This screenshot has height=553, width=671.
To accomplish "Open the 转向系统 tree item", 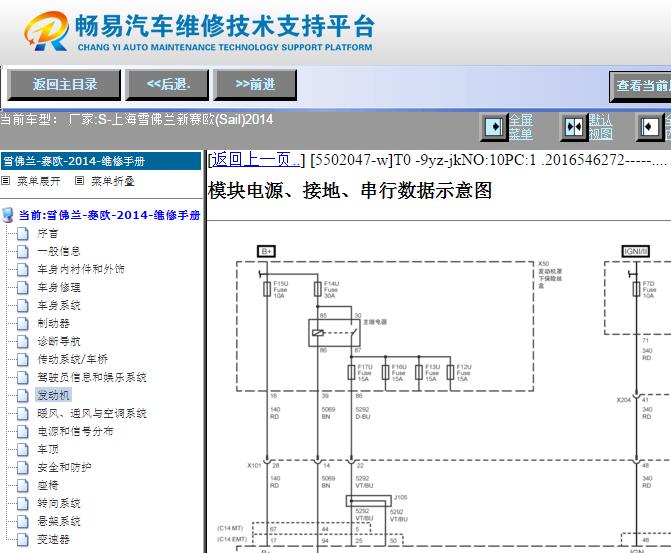I will coord(59,503).
